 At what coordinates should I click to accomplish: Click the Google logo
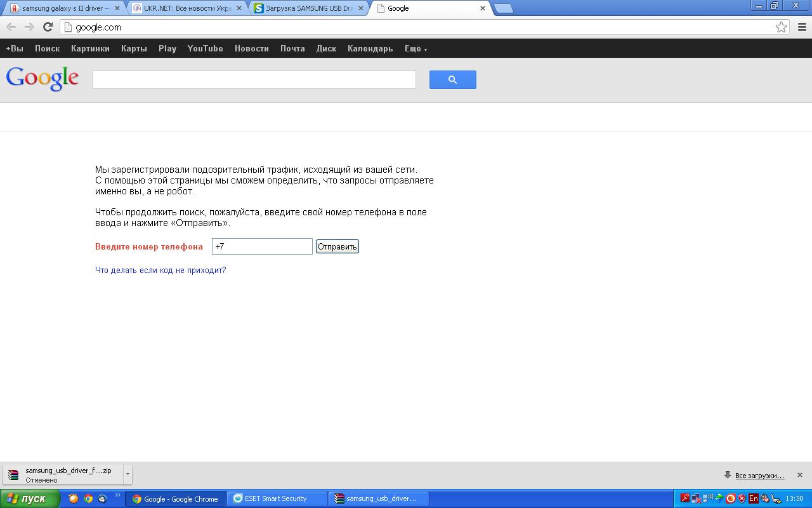43,78
